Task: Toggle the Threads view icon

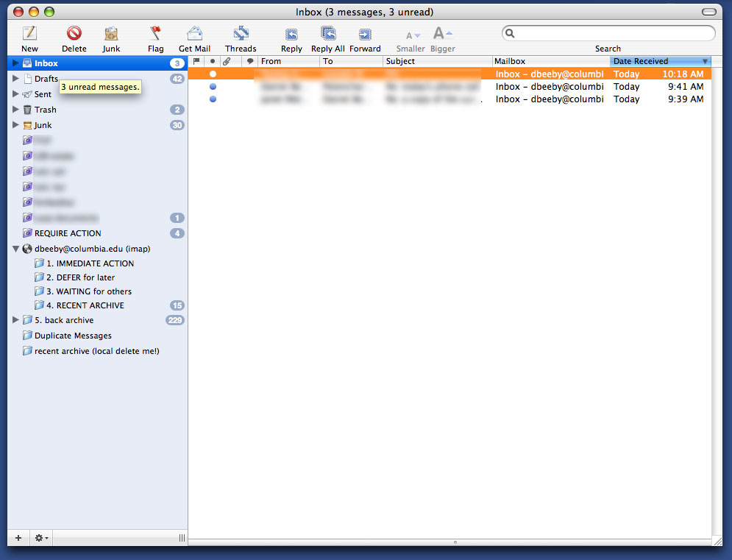Action: click(x=241, y=33)
